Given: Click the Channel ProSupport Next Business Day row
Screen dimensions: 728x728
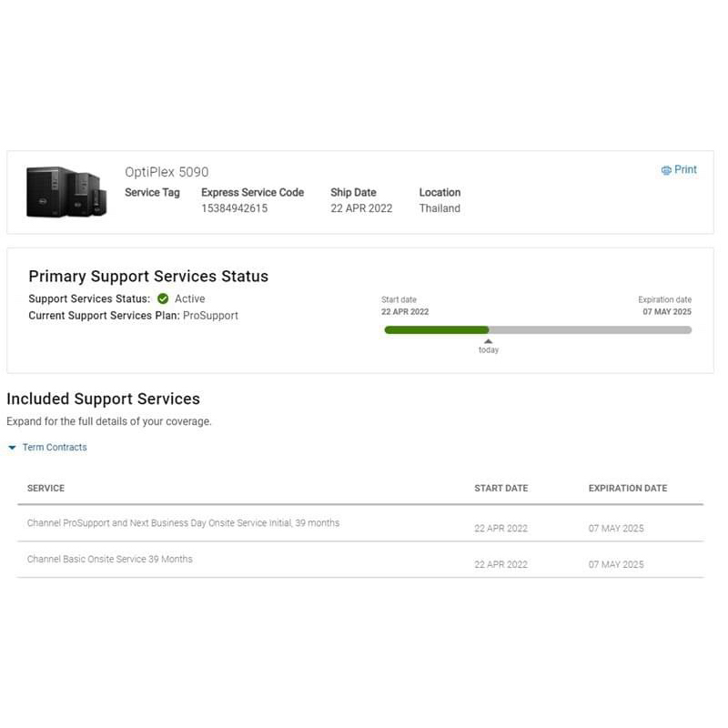Looking at the screenshot, I should click(x=183, y=523).
